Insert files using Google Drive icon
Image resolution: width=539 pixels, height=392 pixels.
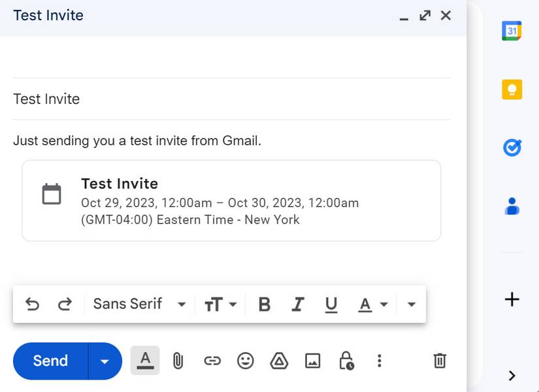pos(279,361)
